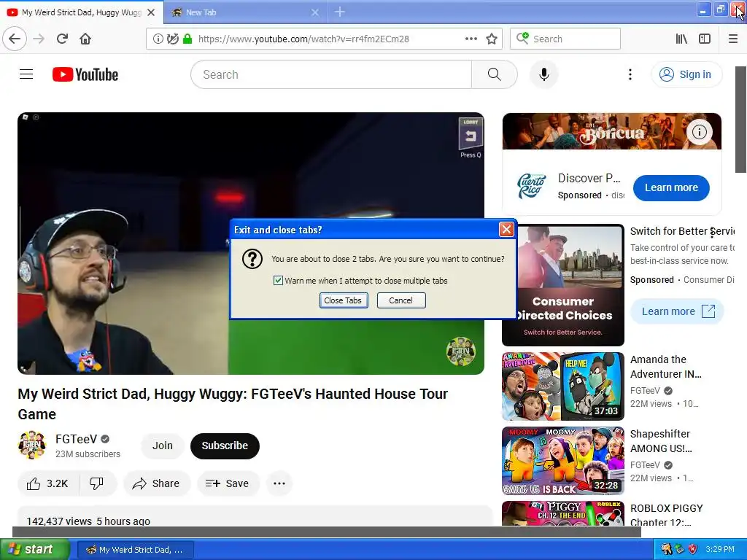Screen dimensions: 747x560
Task: Submit YouTube search with magnifier button
Action: 495,74
